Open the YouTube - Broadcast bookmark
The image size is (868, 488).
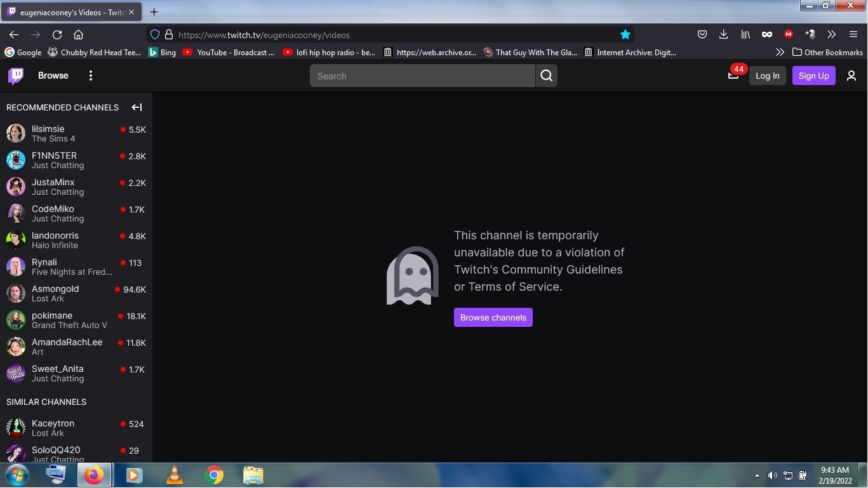[229, 52]
